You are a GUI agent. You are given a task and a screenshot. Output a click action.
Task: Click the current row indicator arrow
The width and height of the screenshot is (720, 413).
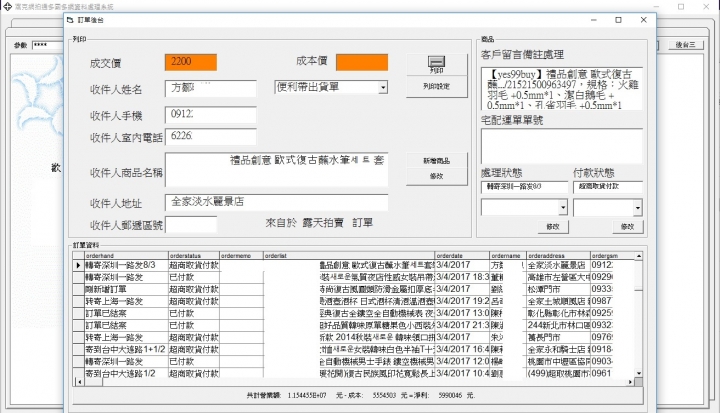pyautogui.click(x=78, y=266)
